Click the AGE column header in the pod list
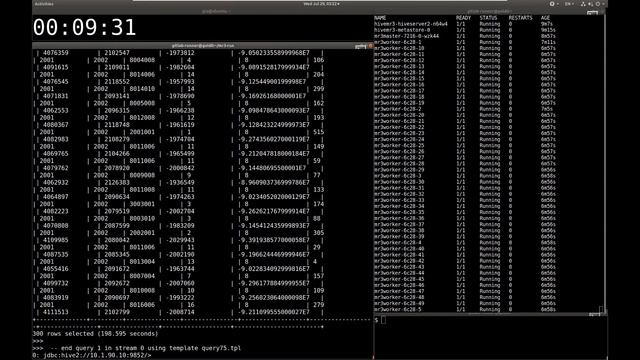 (x=545, y=18)
